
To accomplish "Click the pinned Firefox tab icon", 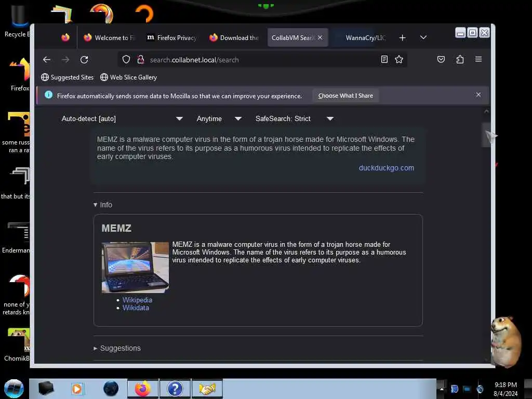I will pyautogui.click(x=65, y=37).
